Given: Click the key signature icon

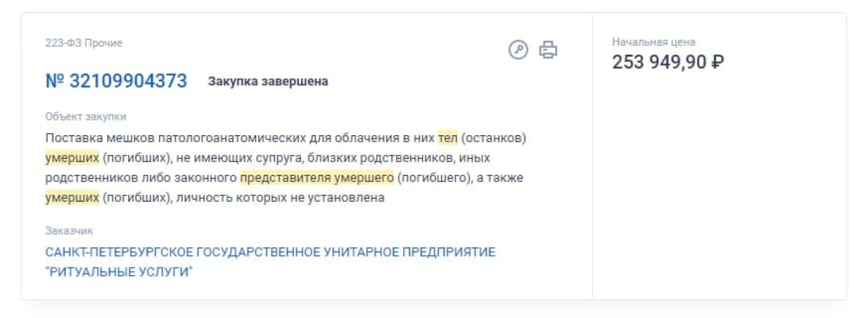Looking at the screenshot, I should [518, 50].
